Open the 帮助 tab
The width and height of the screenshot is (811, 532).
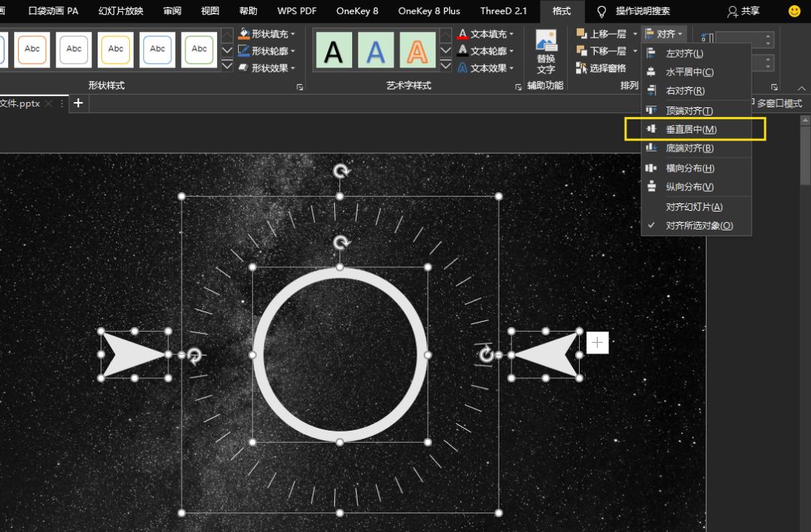249,11
